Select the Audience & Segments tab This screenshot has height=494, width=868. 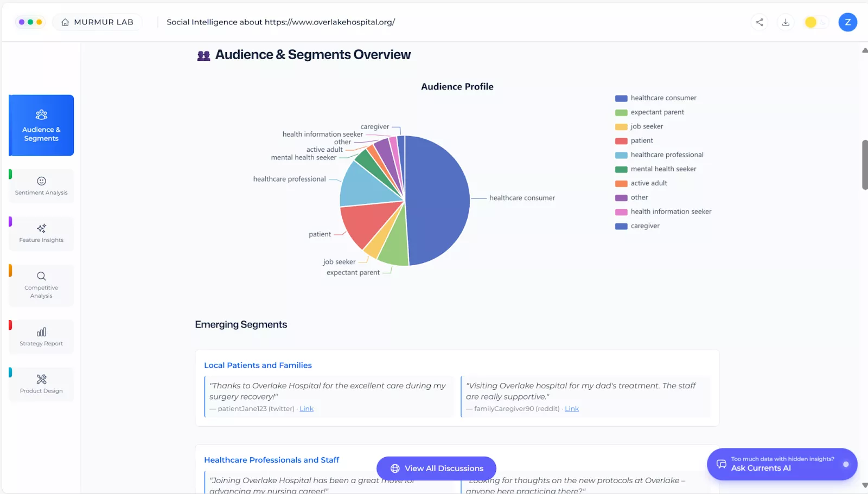41,125
